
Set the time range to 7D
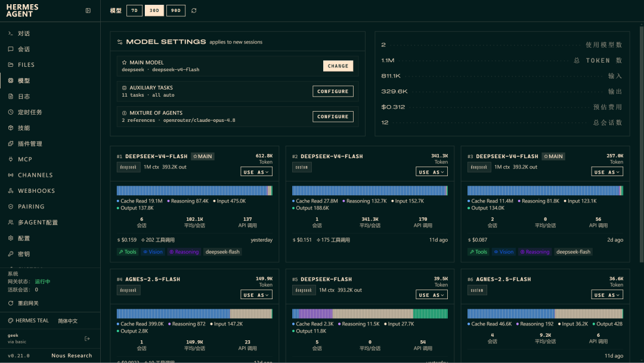click(134, 11)
